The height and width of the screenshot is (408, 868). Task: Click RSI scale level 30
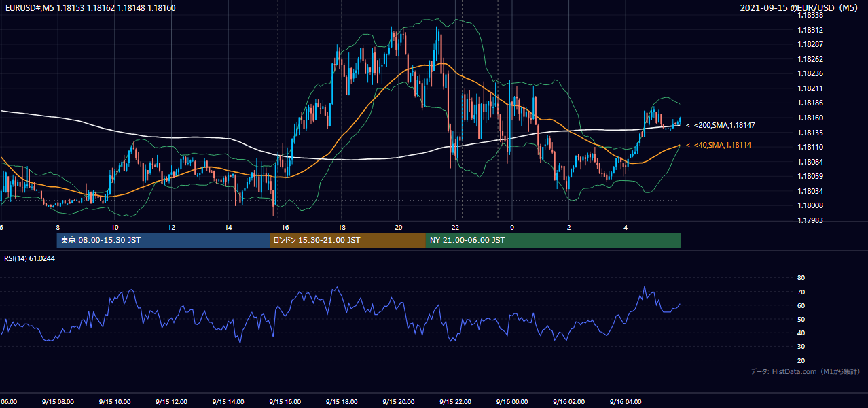pyautogui.click(x=801, y=347)
